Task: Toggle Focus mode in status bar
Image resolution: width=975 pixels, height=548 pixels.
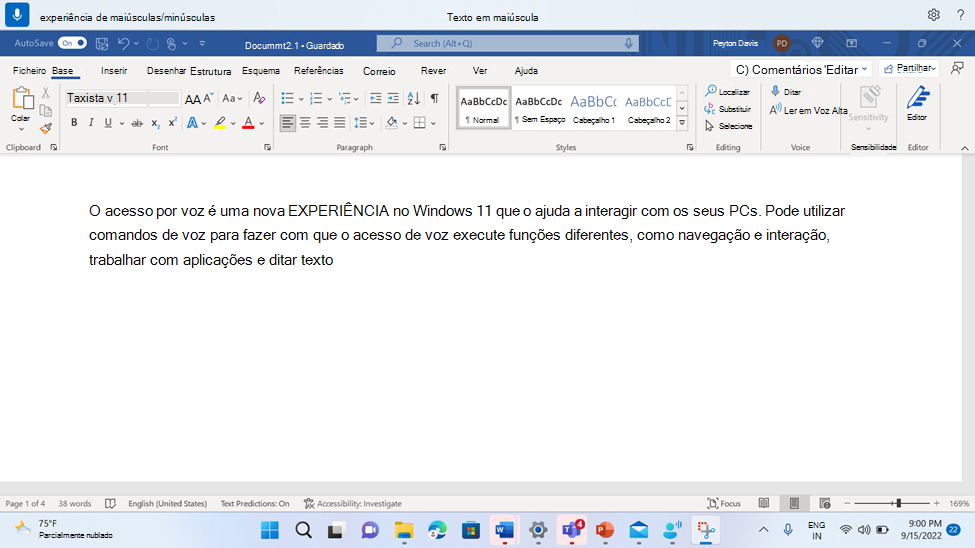Action: pos(724,503)
